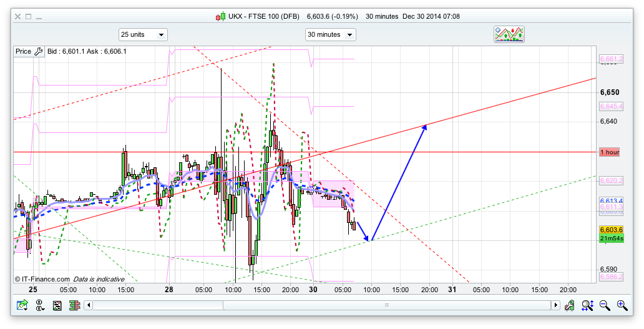Open Price settings wrench icon
644x329 pixels.
click(37, 52)
